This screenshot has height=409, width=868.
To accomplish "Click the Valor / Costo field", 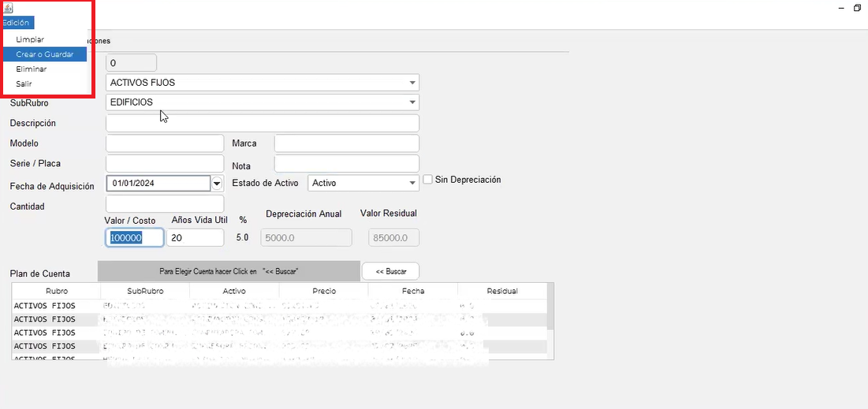I will [x=135, y=237].
